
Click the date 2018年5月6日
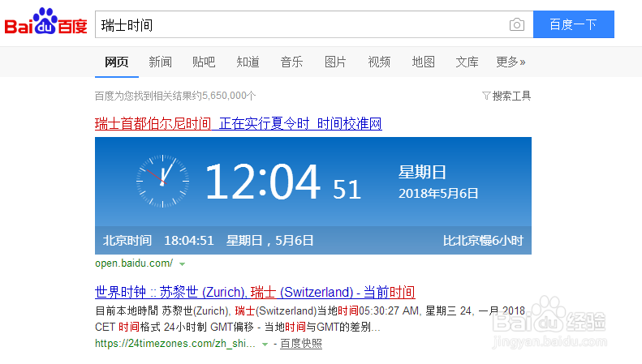[x=438, y=194]
